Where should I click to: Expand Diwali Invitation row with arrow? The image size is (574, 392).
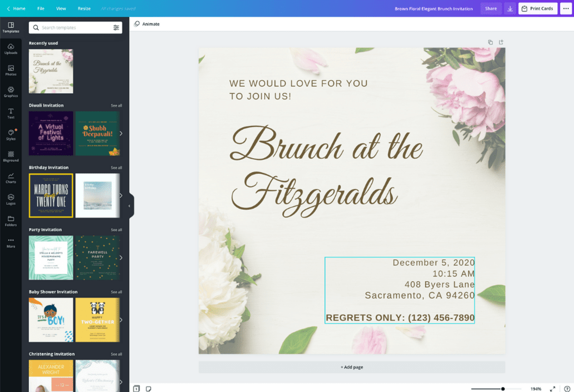click(121, 133)
